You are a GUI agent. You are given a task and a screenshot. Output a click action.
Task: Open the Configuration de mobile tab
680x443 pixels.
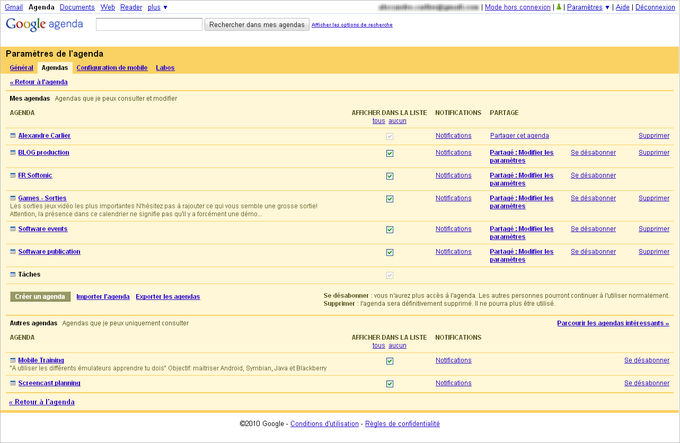(112, 68)
